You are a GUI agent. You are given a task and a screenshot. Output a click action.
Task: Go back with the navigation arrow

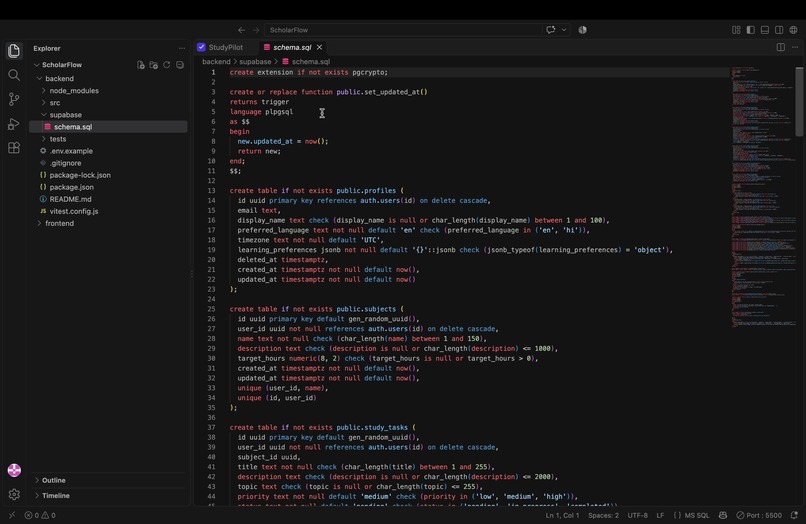[x=241, y=30]
